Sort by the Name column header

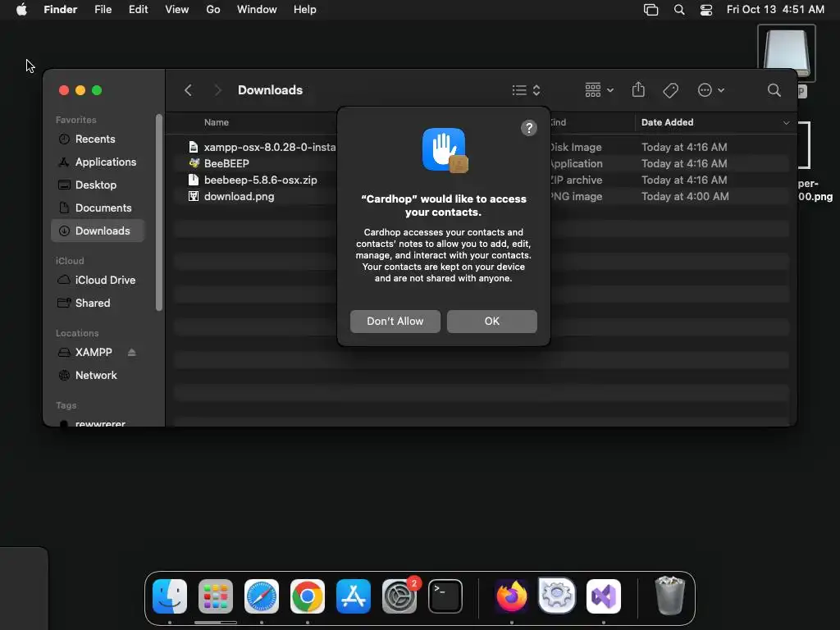coord(216,122)
